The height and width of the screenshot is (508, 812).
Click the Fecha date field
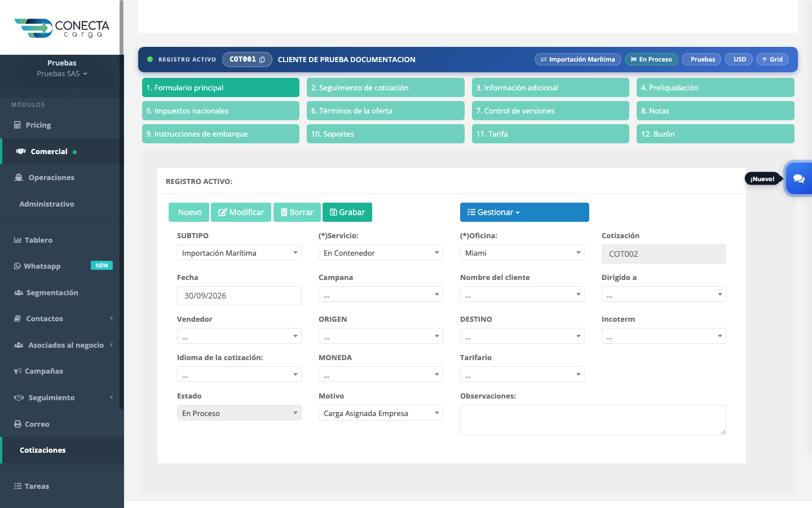[x=239, y=296]
